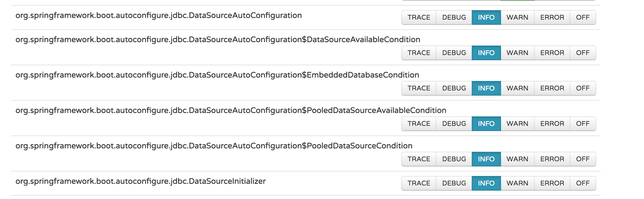Set DataSourceInitializer logger to ERROR

point(552,183)
